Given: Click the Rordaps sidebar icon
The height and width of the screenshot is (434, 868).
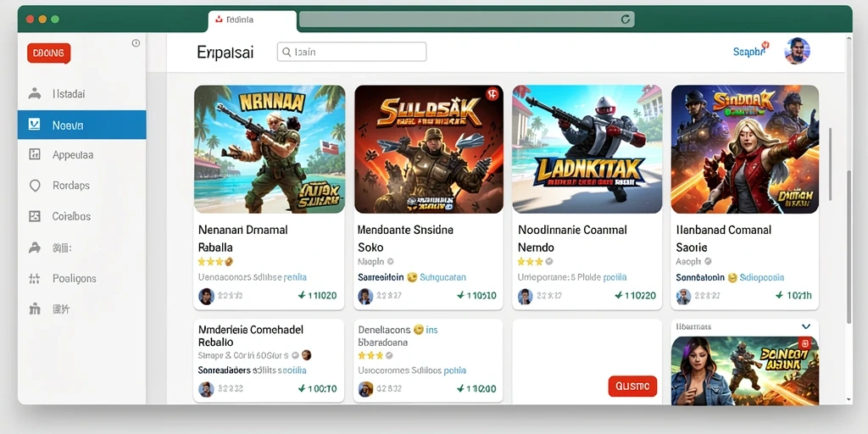Looking at the screenshot, I should point(35,186).
